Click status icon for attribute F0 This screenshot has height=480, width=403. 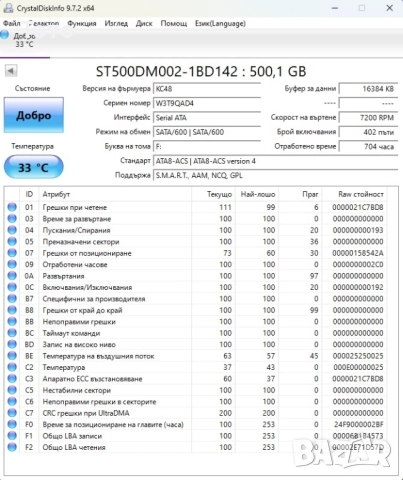tap(12, 424)
